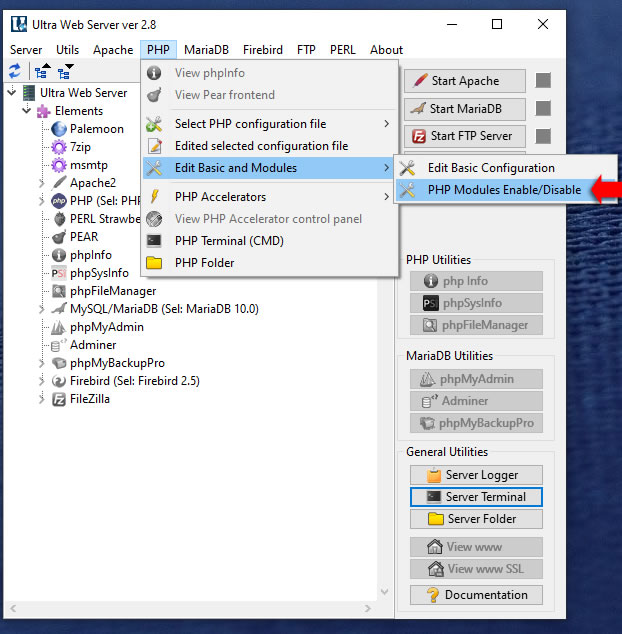Click the Start FTP Server button

(x=465, y=136)
